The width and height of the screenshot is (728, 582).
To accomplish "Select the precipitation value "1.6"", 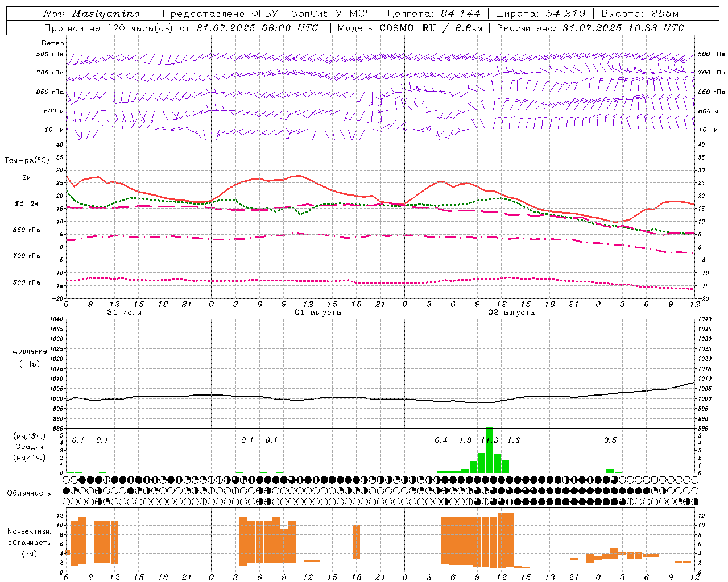I will pyautogui.click(x=514, y=440).
